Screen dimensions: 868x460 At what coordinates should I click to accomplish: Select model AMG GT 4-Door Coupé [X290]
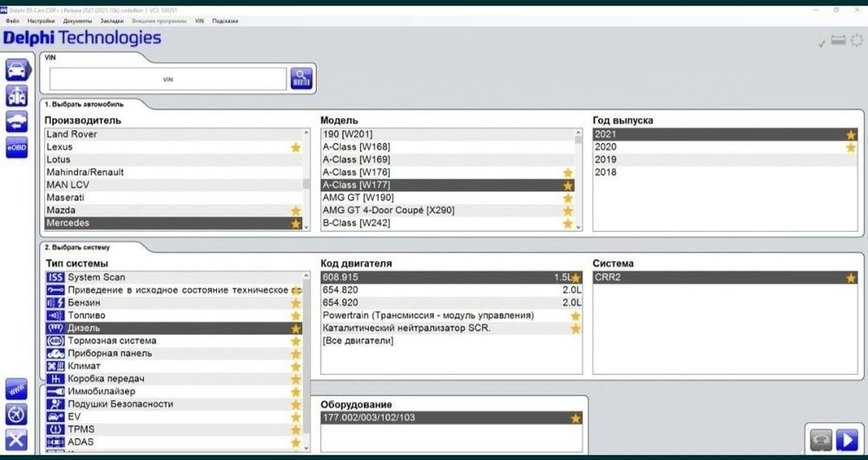(448, 210)
